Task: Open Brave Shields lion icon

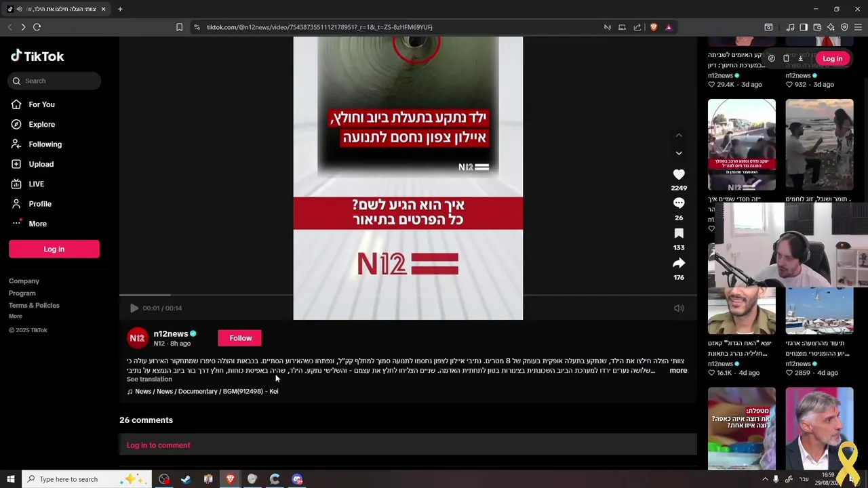Action: (x=654, y=27)
